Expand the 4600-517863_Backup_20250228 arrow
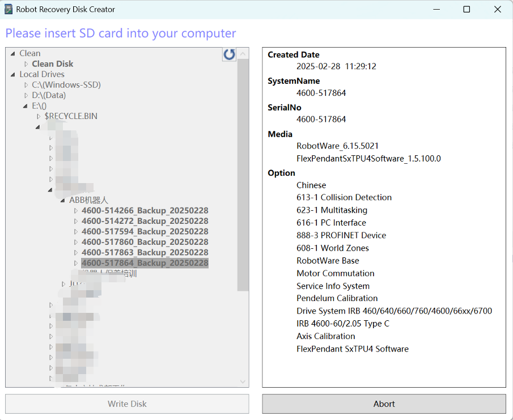Image resolution: width=513 pixels, height=420 pixels. point(76,253)
